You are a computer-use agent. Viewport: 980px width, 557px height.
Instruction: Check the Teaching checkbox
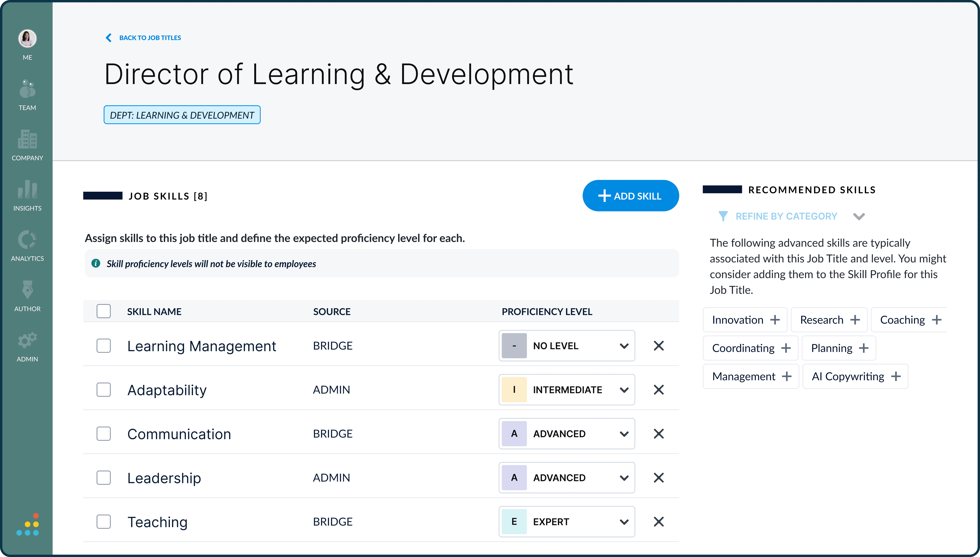tap(104, 521)
